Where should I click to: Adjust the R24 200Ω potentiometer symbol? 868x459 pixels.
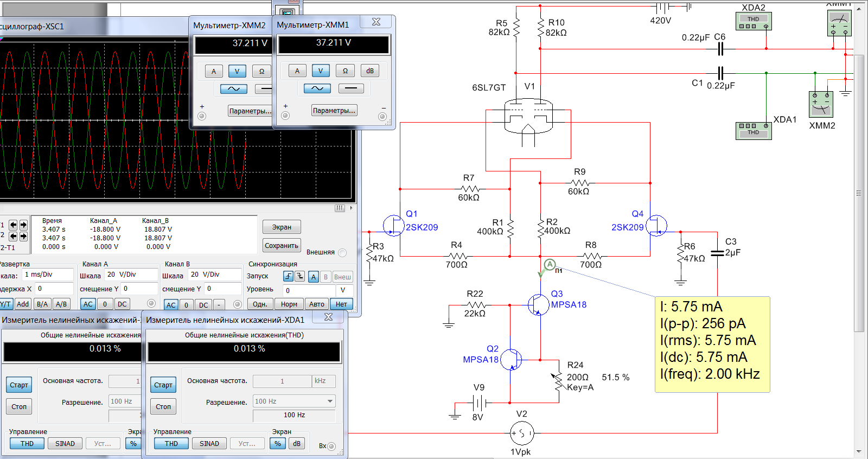click(x=558, y=382)
